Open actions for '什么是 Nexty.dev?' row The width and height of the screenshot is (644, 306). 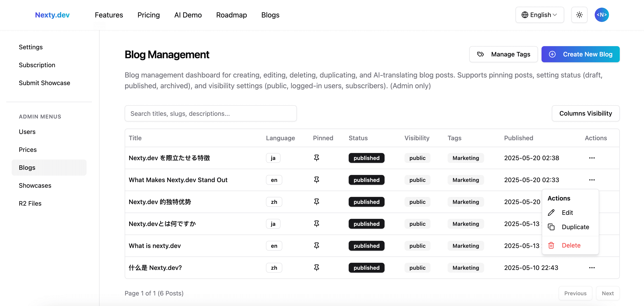click(592, 268)
